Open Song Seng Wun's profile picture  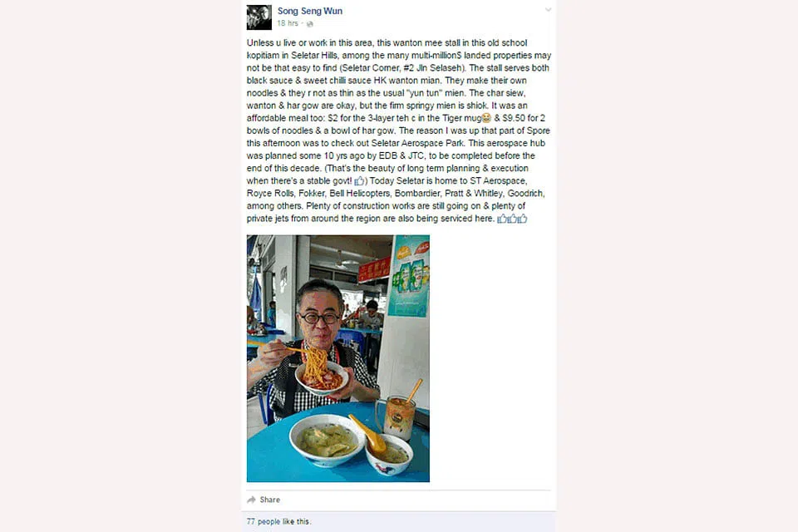(x=259, y=17)
